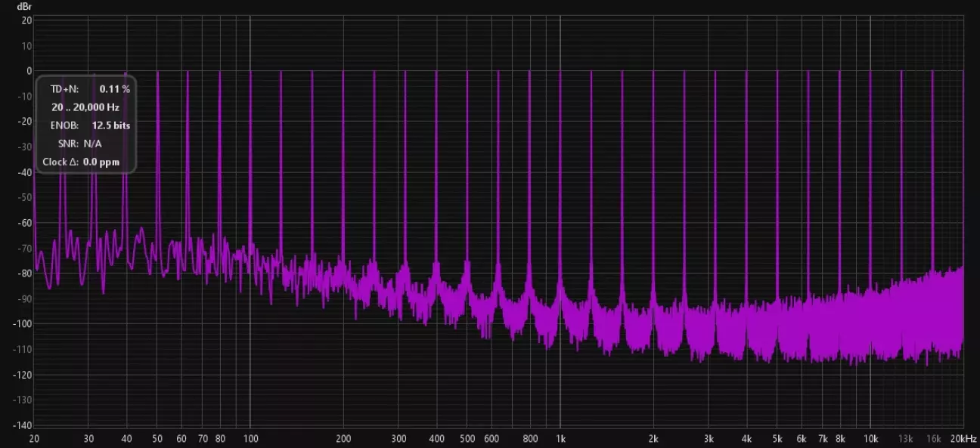Click the -60 label on the vertical axis
Image resolution: width=980 pixels, height=448 pixels.
(25, 223)
